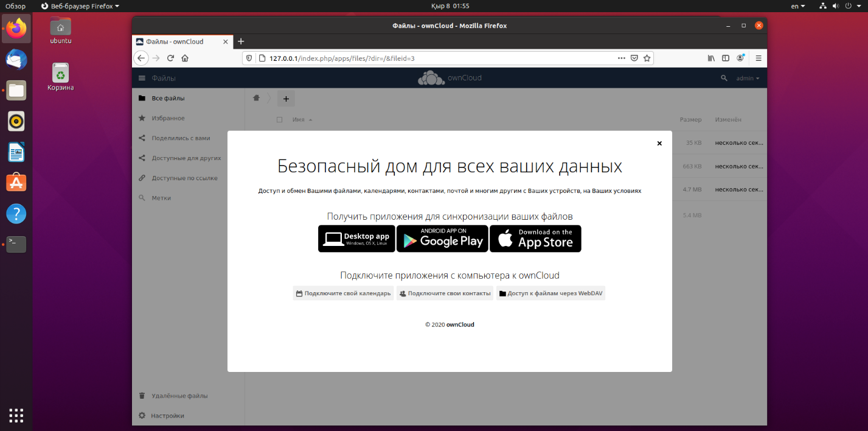Close the Файлы - ownCloud tab
868x431 pixels.
point(226,42)
